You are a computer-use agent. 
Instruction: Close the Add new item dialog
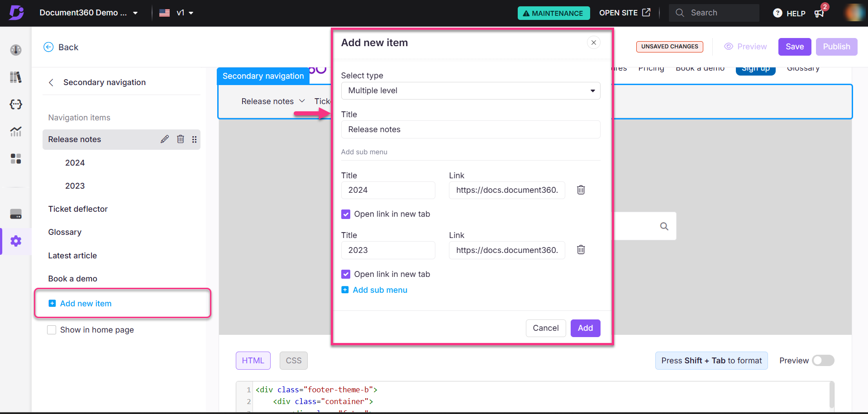(594, 43)
